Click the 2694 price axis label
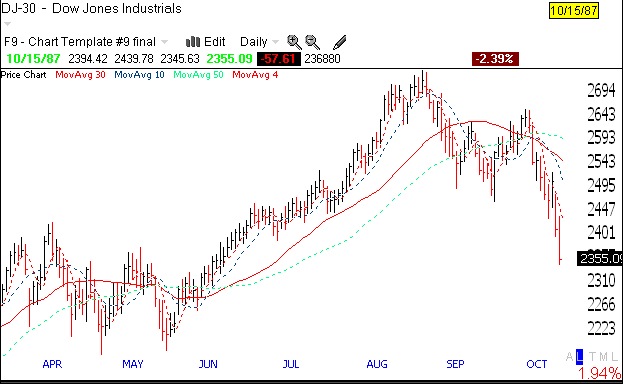The image size is (623, 384). 601,91
